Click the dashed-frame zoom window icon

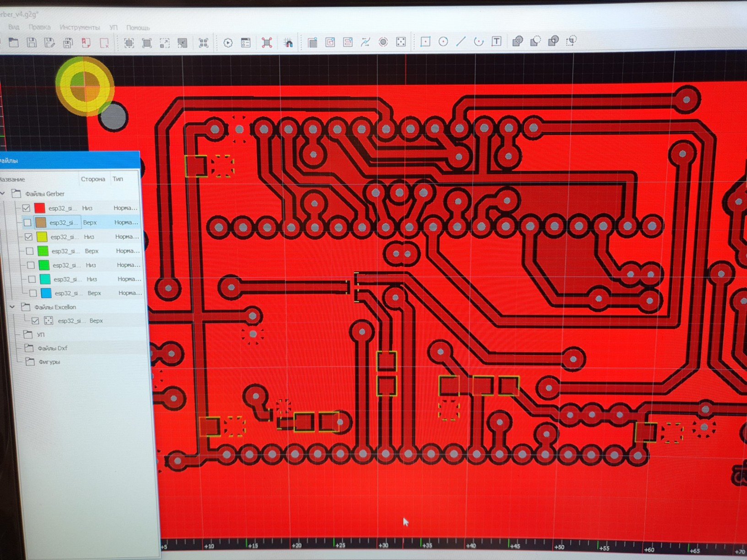pos(165,43)
